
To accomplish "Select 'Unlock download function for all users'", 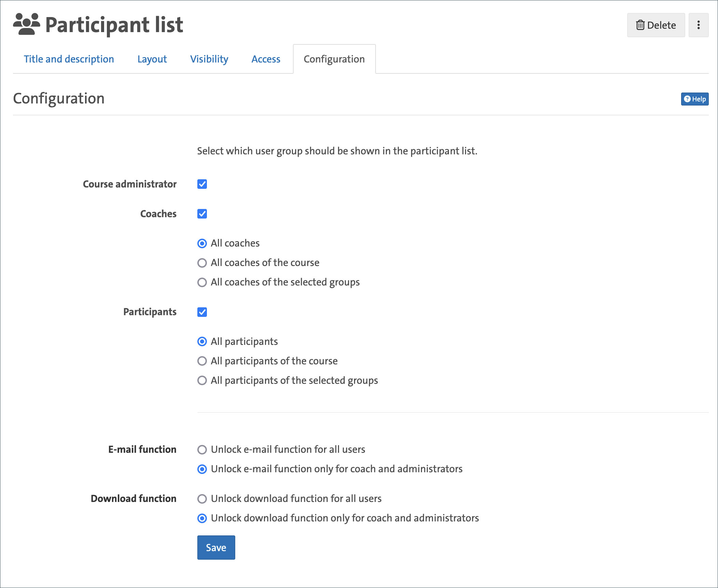I will [202, 499].
